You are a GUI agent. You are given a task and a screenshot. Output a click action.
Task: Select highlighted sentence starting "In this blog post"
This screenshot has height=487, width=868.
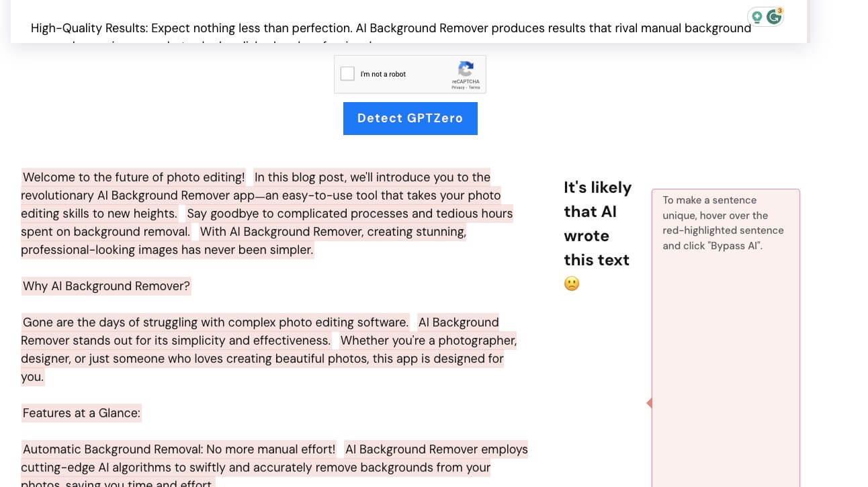pyautogui.click(x=261, y=195)
